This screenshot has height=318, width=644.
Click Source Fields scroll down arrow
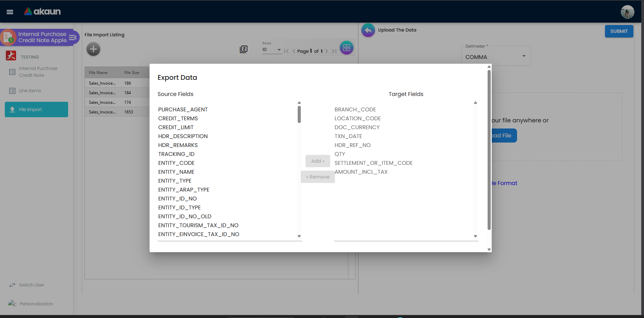point(299,236)
